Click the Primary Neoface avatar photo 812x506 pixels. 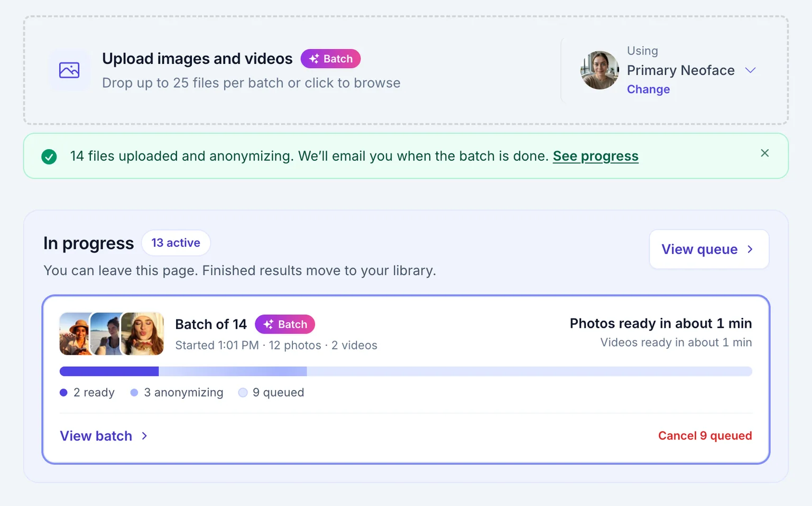(599, 70)
